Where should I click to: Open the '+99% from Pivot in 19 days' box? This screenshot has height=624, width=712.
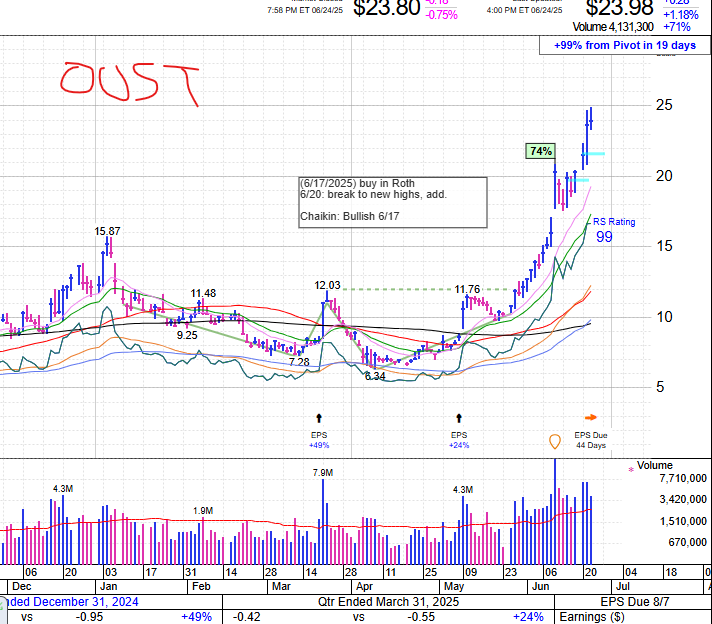(x=624, y=45)
